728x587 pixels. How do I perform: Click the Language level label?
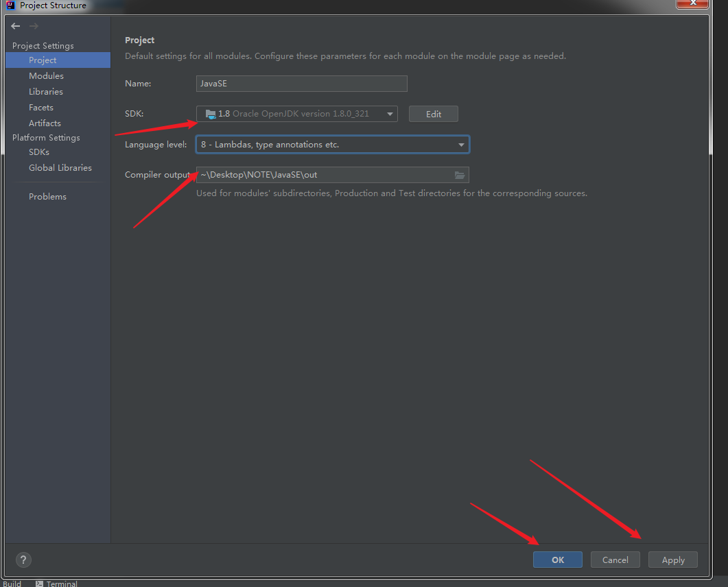156,144
